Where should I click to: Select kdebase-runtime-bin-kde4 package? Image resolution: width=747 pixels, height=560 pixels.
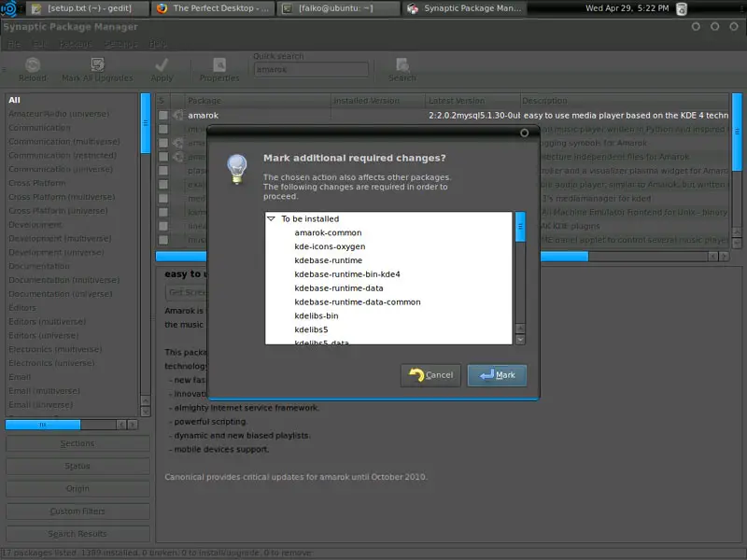[x=347, y=274]
